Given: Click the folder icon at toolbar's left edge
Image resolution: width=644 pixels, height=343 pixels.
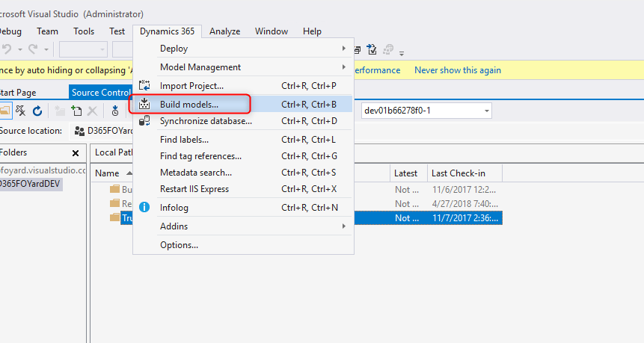Looking at the screenshot, I should click(5, 111).
